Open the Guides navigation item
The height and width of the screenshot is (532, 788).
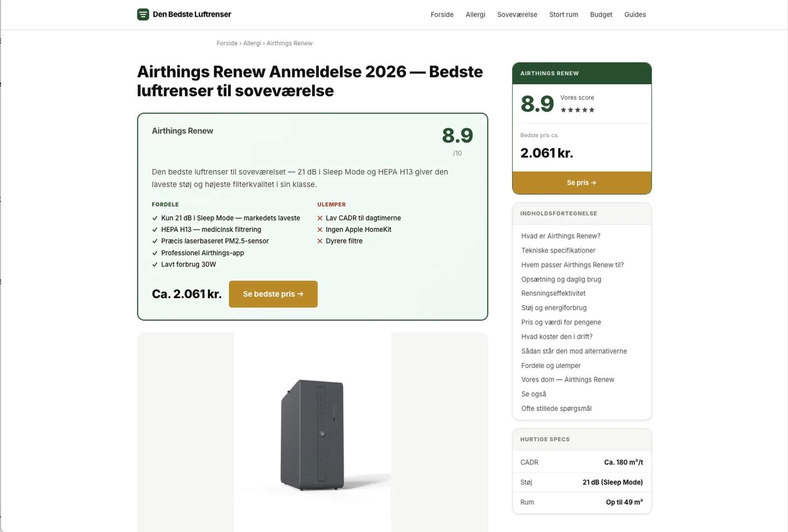635,15
